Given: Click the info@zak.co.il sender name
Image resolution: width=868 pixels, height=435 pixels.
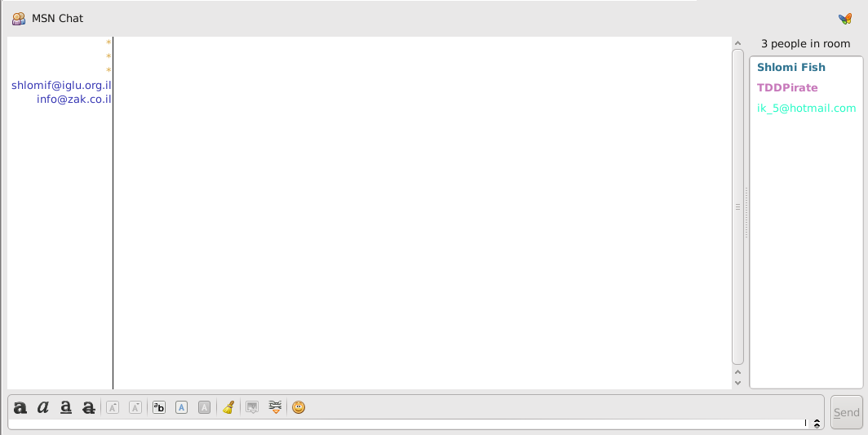Looking at the screenshot, I should point(73,99).
